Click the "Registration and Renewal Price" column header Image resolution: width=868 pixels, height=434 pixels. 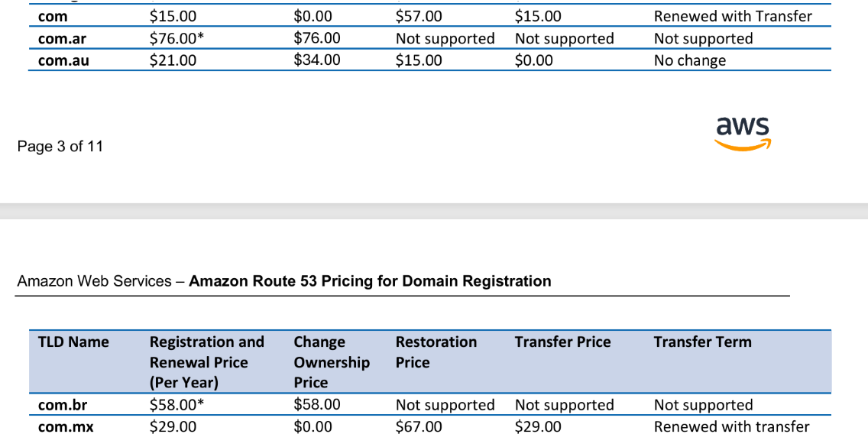(206, 361)
